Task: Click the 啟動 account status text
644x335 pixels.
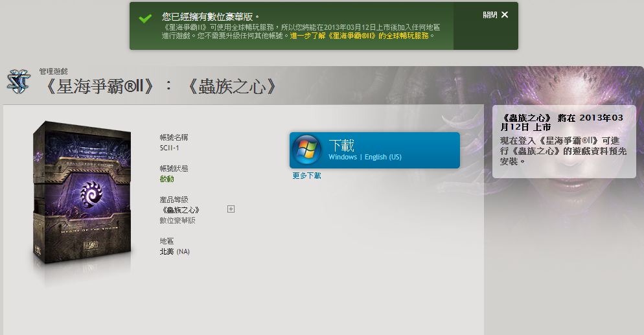Action: coord(167,179)
